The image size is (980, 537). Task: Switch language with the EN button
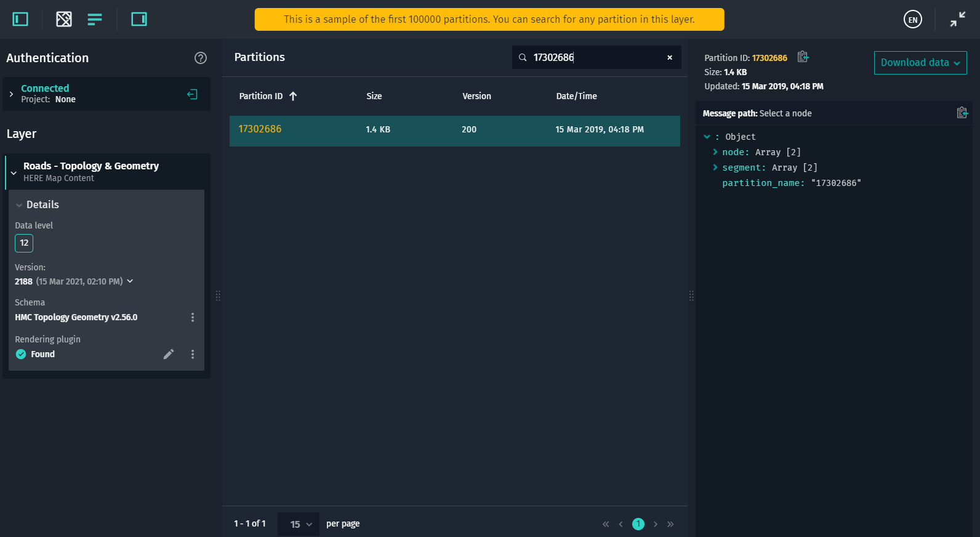(x=913, y=19)
